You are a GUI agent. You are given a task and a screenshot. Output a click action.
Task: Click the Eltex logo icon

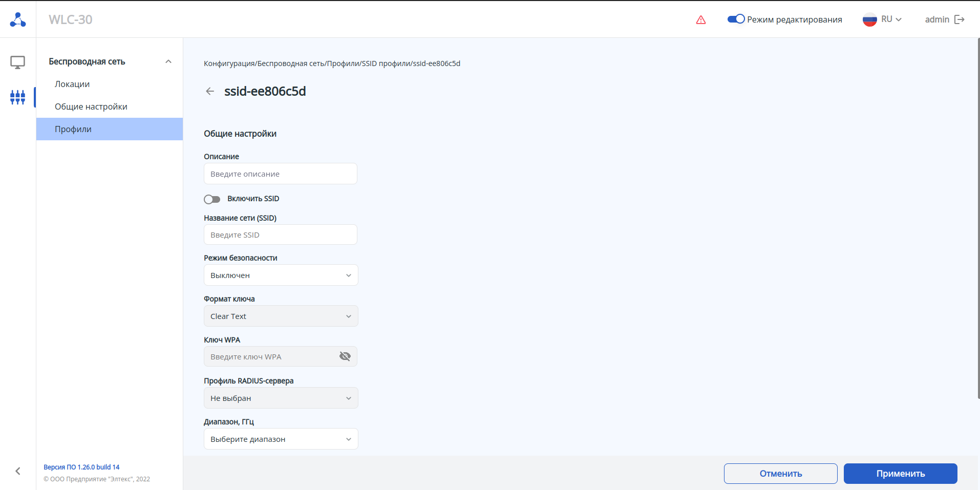[18, 19]
